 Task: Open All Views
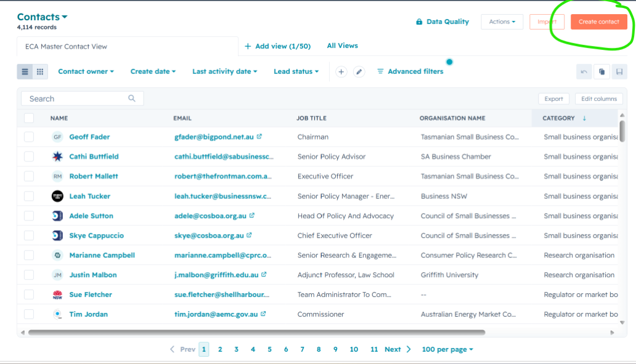[342, 46]
